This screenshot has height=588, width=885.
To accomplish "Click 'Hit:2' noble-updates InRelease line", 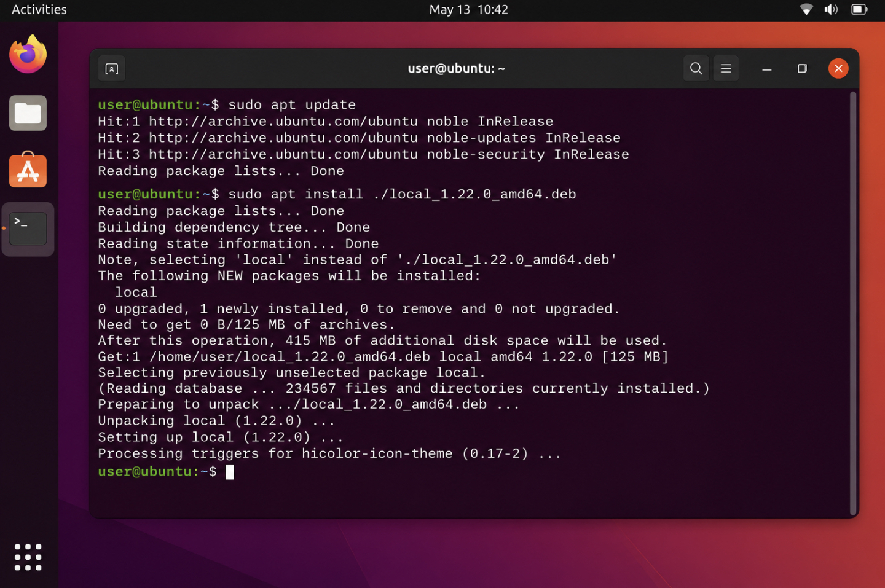I will pos(359,138).
